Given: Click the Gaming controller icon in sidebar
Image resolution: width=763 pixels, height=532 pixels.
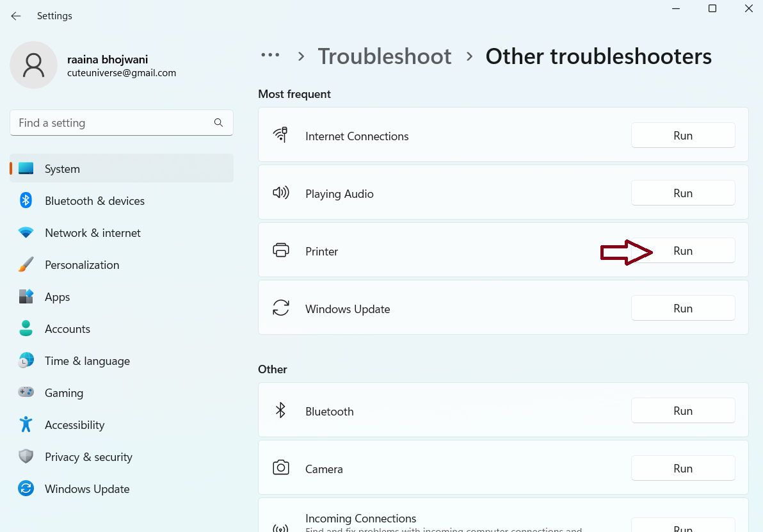Looking at the screenshot, I should 26,392.
